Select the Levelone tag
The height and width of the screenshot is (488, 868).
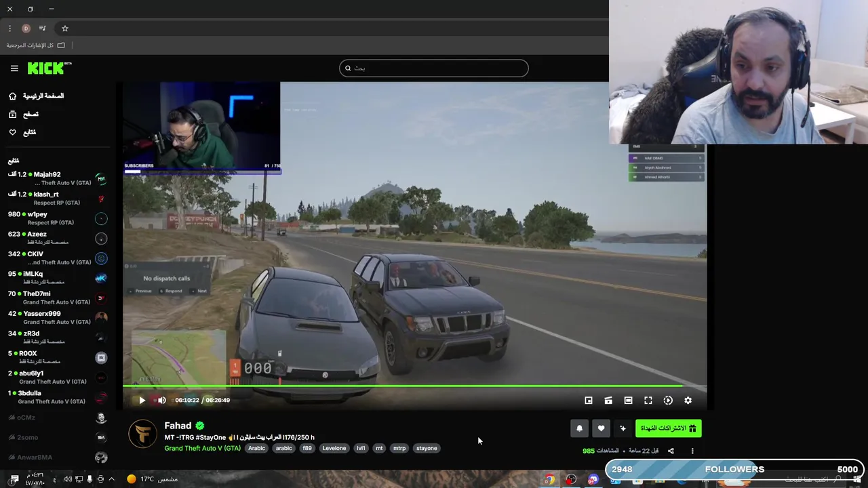[334, 448]
